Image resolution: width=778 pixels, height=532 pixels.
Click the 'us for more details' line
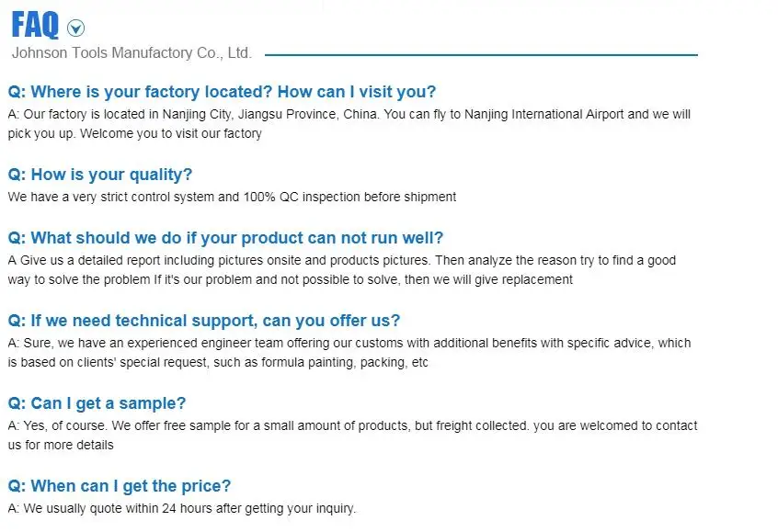[x=61, y=445]
